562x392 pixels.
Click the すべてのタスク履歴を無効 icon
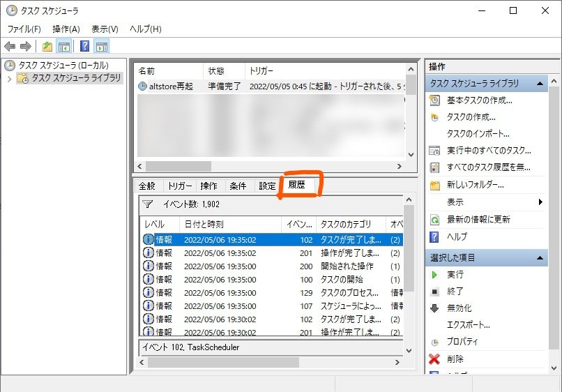[435, 167]
